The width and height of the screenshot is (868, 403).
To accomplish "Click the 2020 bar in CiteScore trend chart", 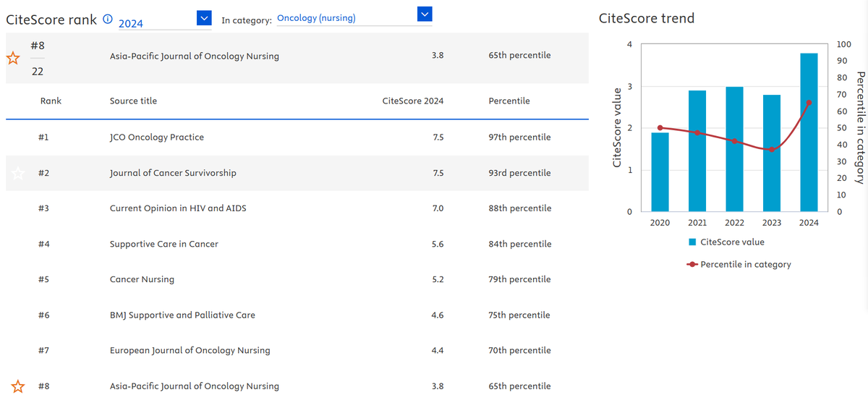I will (660, 172).
